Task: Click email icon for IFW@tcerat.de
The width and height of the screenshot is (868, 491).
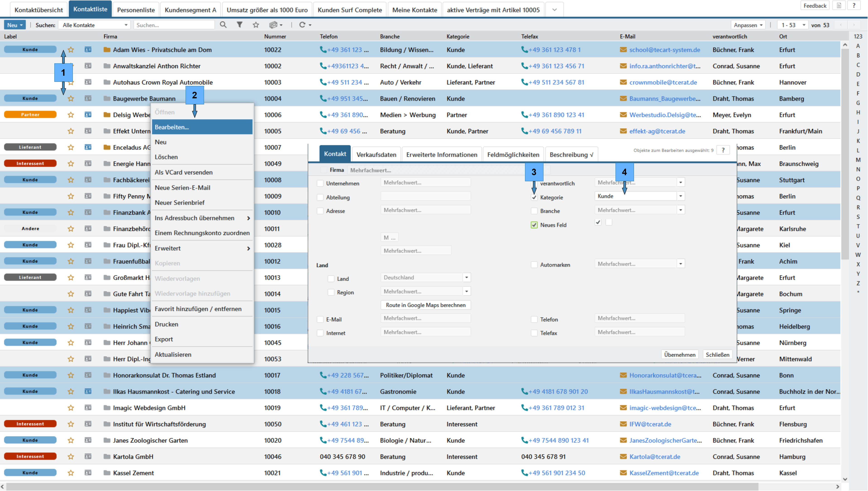Action: tap(623, 424)
